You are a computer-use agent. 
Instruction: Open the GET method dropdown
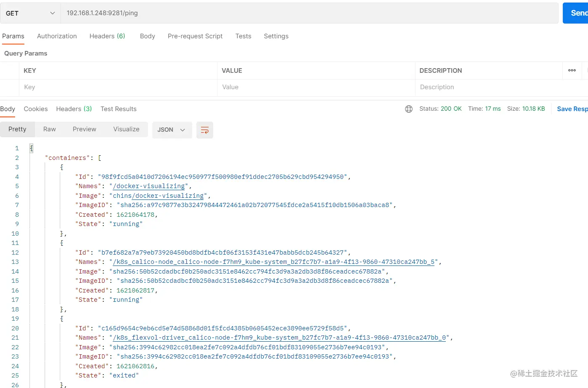click(30, 13)
